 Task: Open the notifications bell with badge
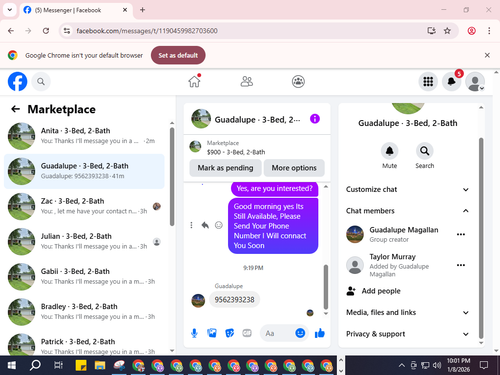451,81
